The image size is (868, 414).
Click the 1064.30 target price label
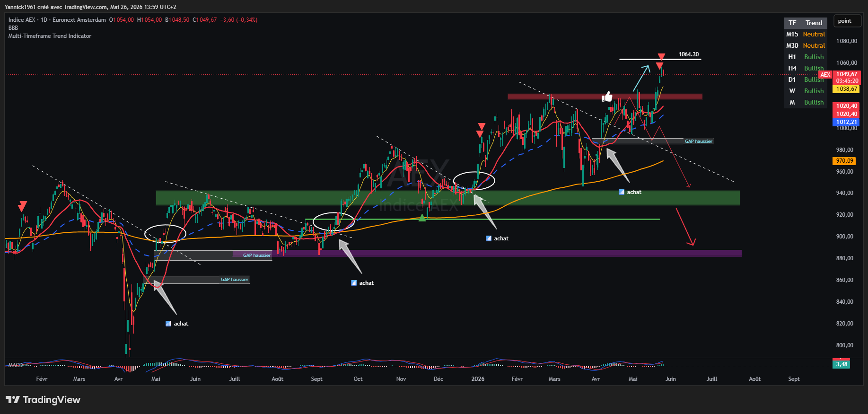(x=689, y=54)
